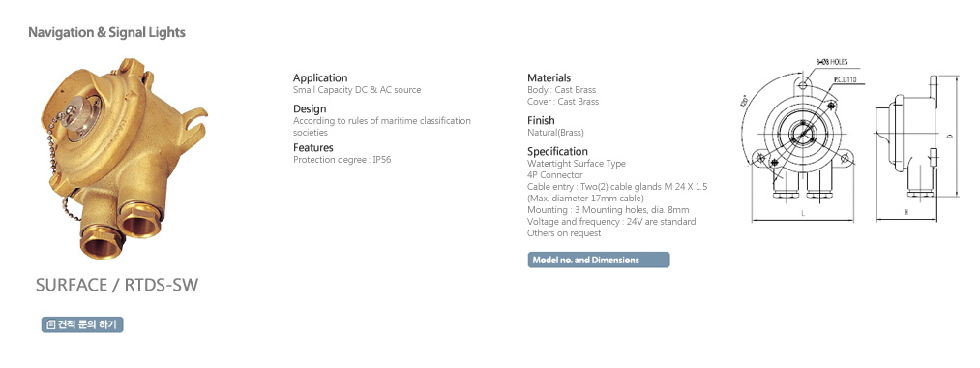
Task: Click the Features section heading
Action: [x=313, y=148]
